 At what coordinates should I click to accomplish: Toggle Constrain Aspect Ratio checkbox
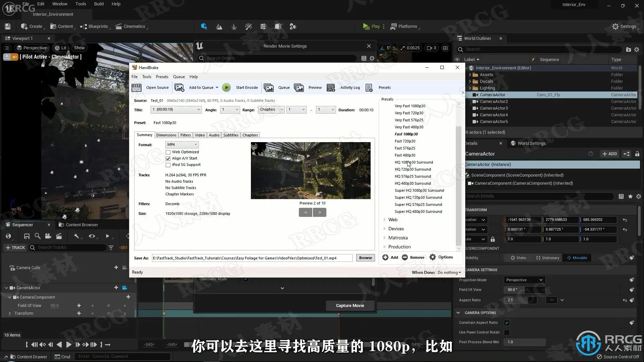pos(507,323)
